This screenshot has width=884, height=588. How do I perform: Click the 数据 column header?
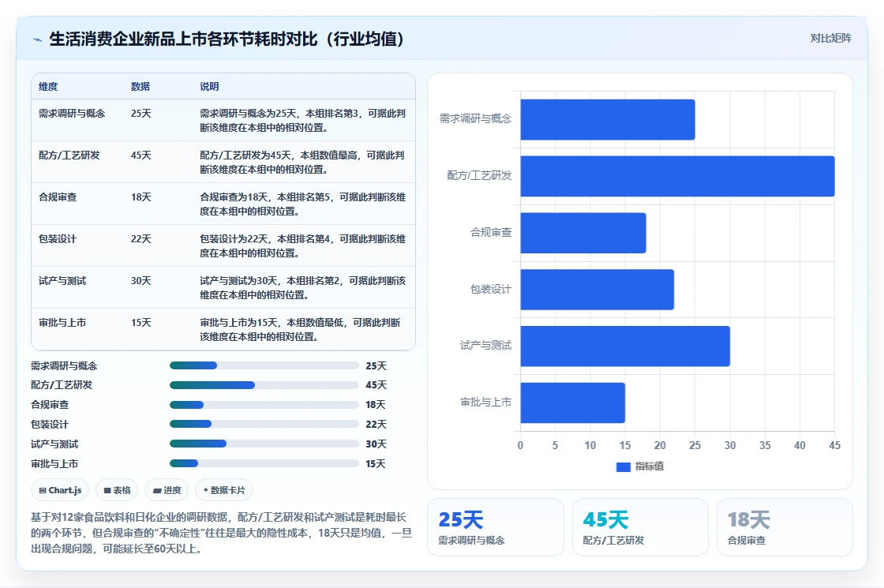pos(140,86)
